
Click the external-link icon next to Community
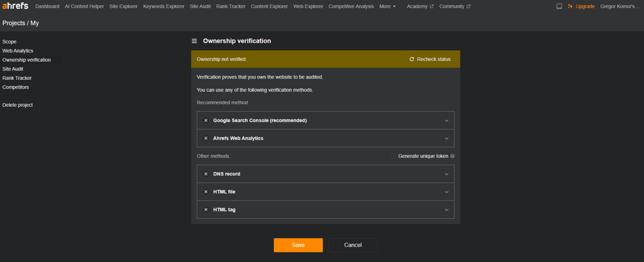point(469,6)
